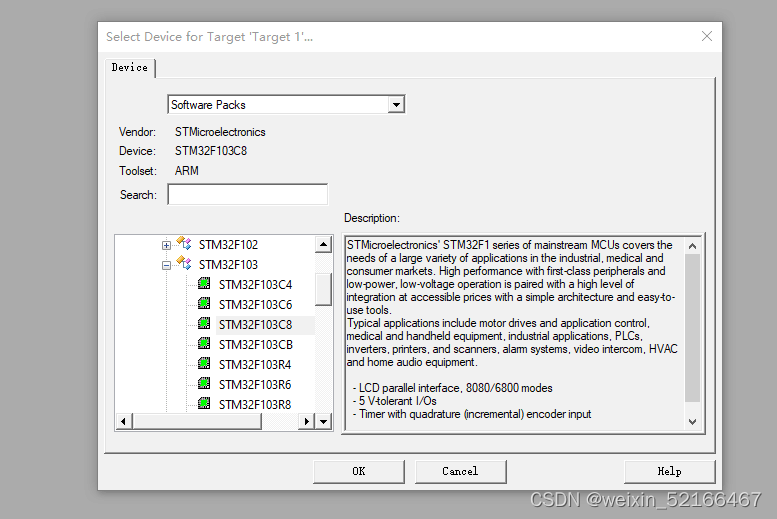
Task: Click device tree vertical scrollbar thumb
Action: (x=324, y=289)
